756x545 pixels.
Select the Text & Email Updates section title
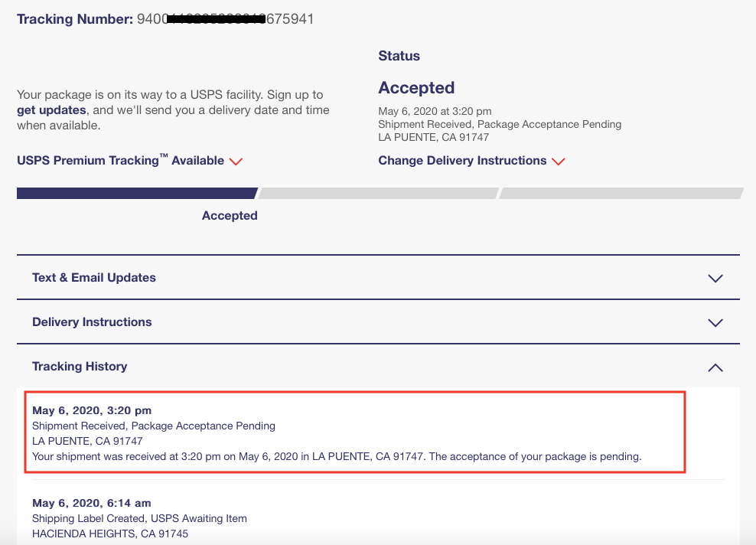[93, 278]
